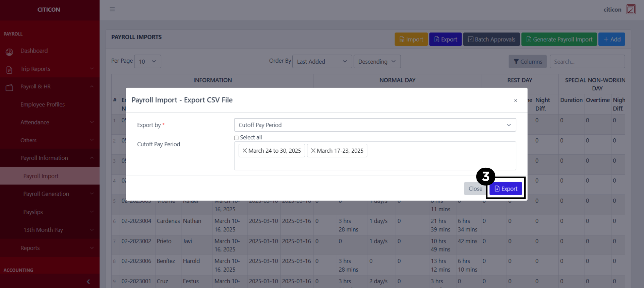644x288 pixels.
Task: Open the Order By Last Added dropdown
Action: pos(322,62)
